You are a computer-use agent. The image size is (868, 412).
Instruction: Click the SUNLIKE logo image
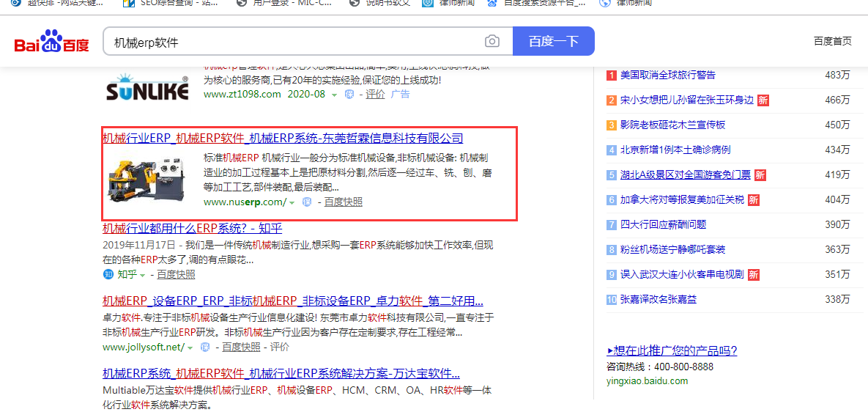[x=147, y=86]
